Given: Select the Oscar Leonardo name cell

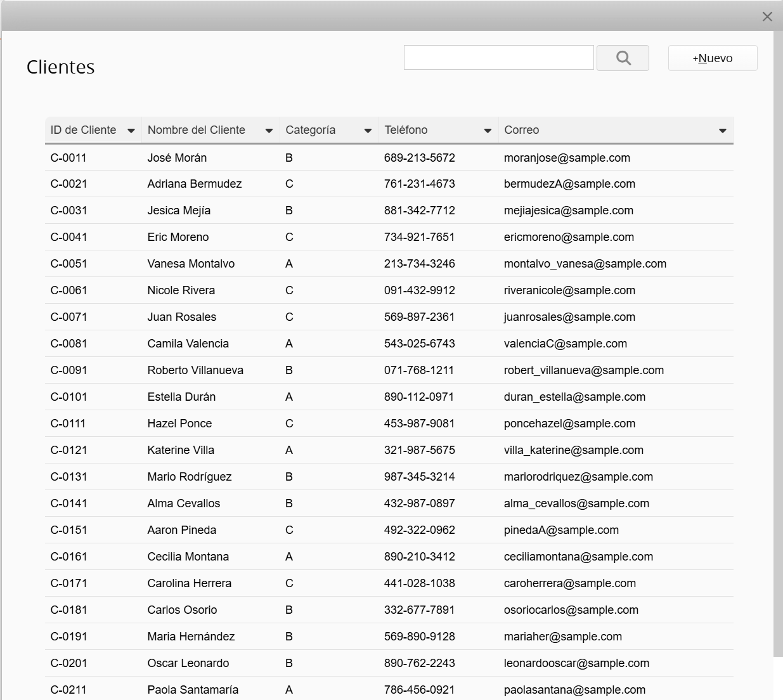Looking at the screenshot, I should pos(188,663).
